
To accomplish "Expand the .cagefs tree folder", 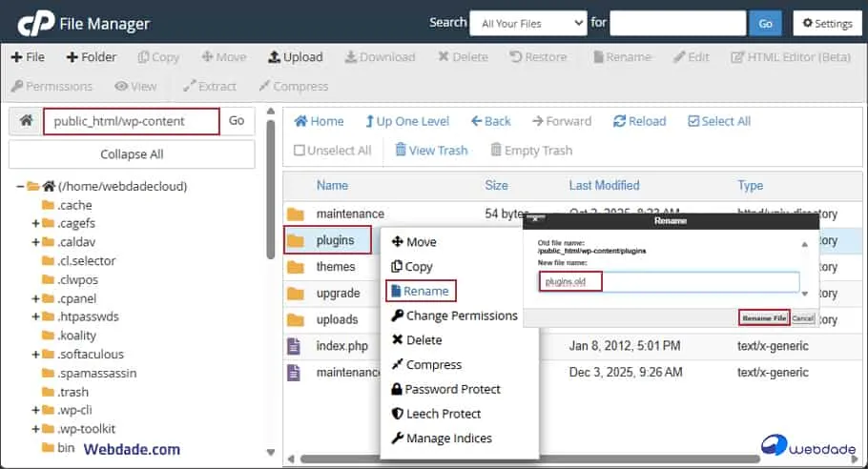I will pos(35,223).
